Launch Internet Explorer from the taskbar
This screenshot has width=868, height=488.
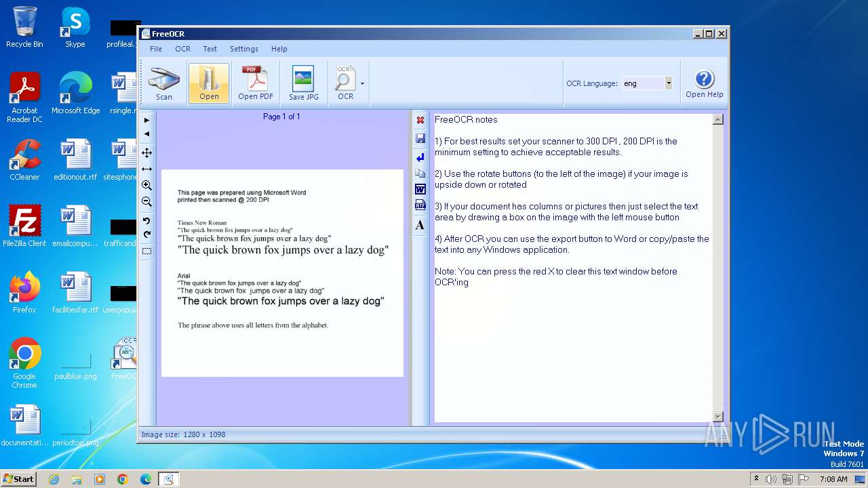(x=54, y=479)
